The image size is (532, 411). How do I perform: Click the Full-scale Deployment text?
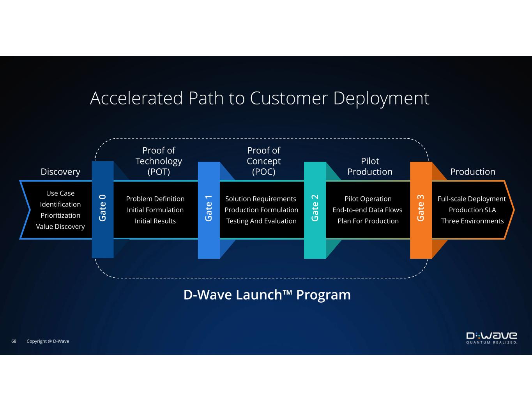[x=472, y=199]
